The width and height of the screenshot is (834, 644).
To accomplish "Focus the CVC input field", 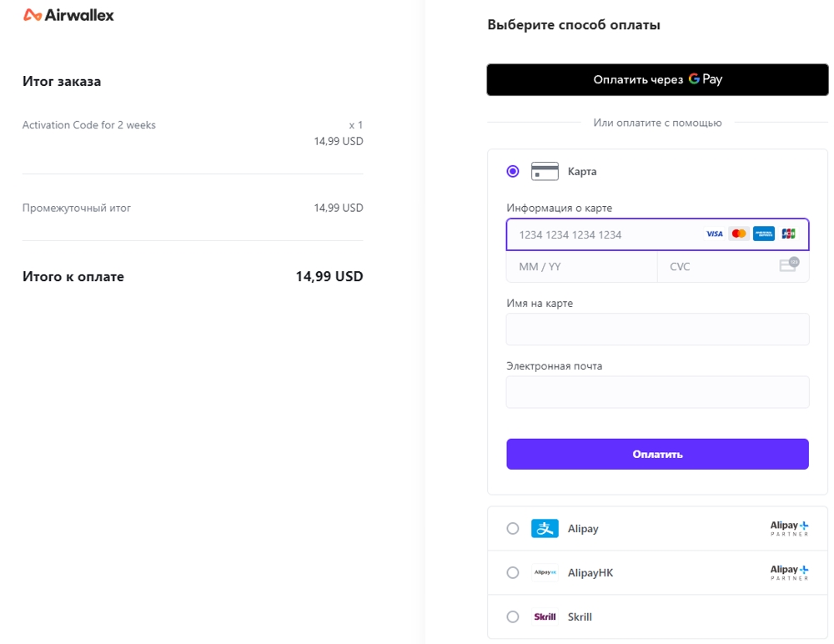I will 733,267.
